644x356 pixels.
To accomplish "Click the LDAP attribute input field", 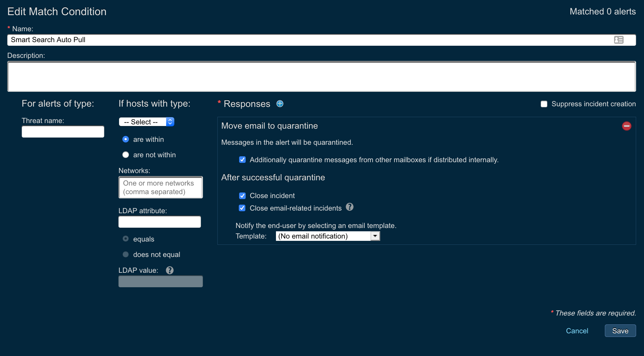I will 160,222.
